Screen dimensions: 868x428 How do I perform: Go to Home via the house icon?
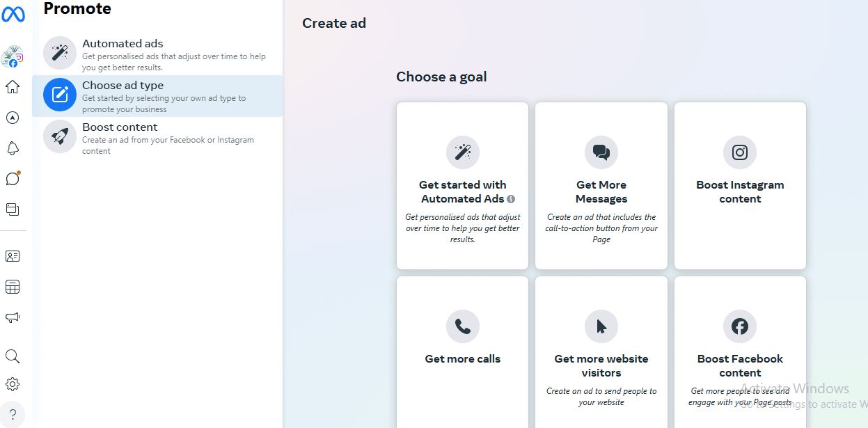click(13, 87)
